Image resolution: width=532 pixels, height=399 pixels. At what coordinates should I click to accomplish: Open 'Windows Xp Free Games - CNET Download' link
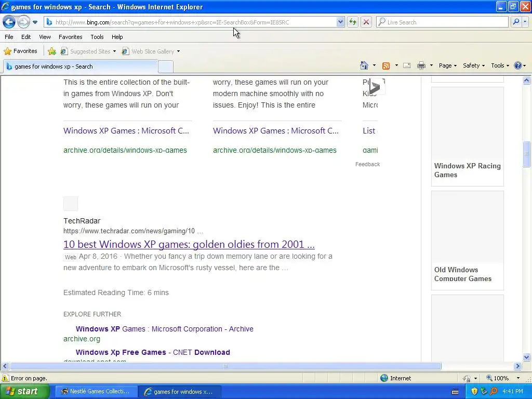point(153,352)
